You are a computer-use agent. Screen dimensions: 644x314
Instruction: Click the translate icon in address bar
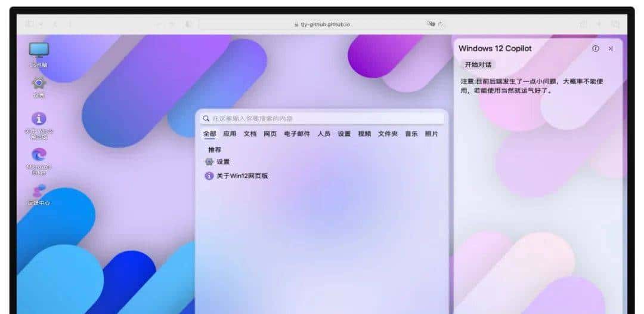coord(431,24)
